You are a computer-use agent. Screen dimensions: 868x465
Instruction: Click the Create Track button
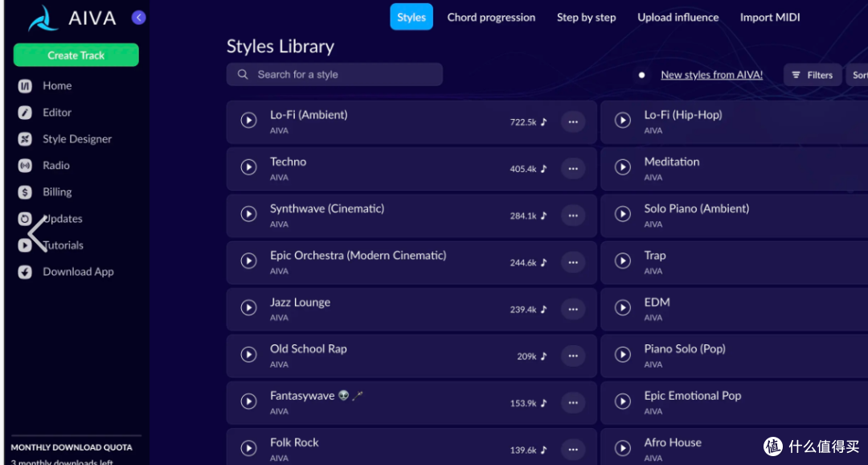tap(76, 55)
